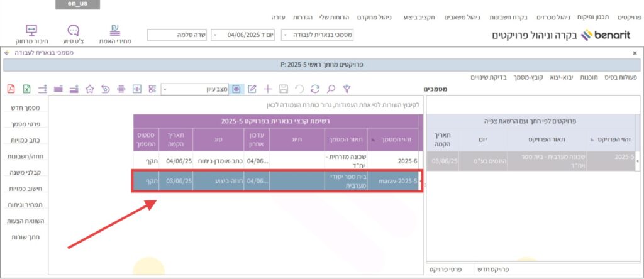The height and width of the screenshot is (279, 644).
Task: Click the star favorites icon
Action: [90, 89]
